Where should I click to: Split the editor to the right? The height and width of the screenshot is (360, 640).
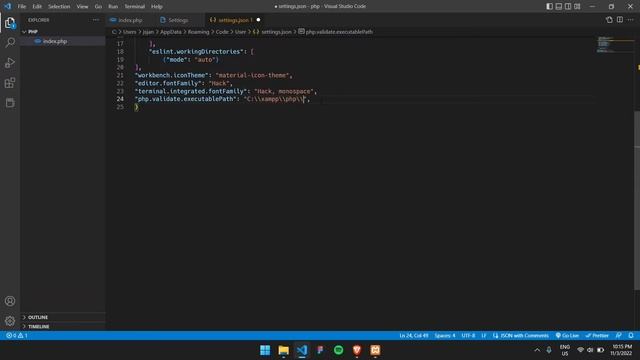(x=620, y=20)
